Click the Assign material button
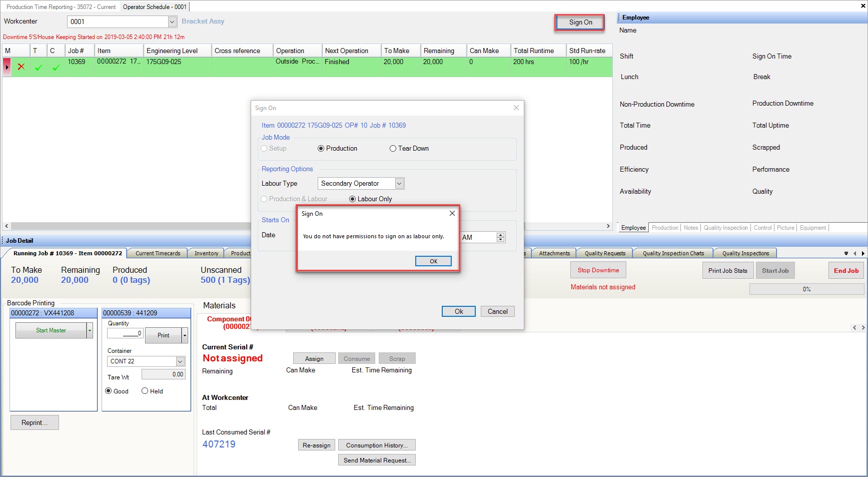This screenshot has width=868, height=477. pyautogui.click(x=314, y=358)
